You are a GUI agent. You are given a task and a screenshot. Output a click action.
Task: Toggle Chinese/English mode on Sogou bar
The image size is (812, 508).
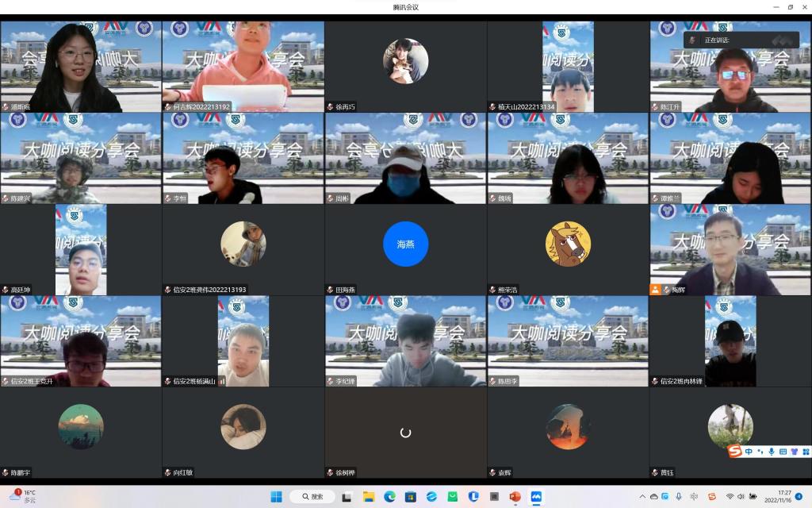749,451
